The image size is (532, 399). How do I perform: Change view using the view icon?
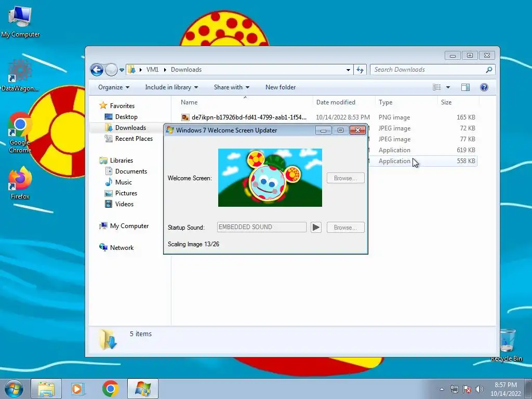point(436,87)
